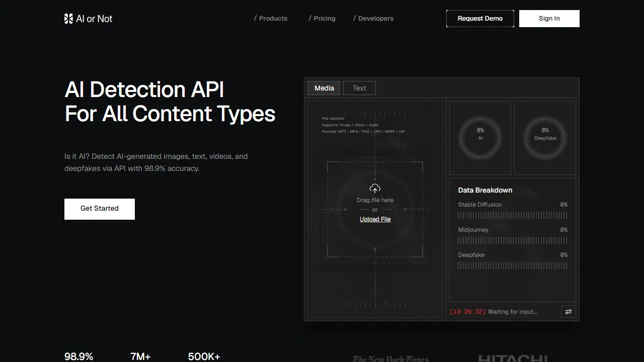This screenshot has width=644, height=362.
Task: Click The New York Times logo
Action: (x=391, y=358)
